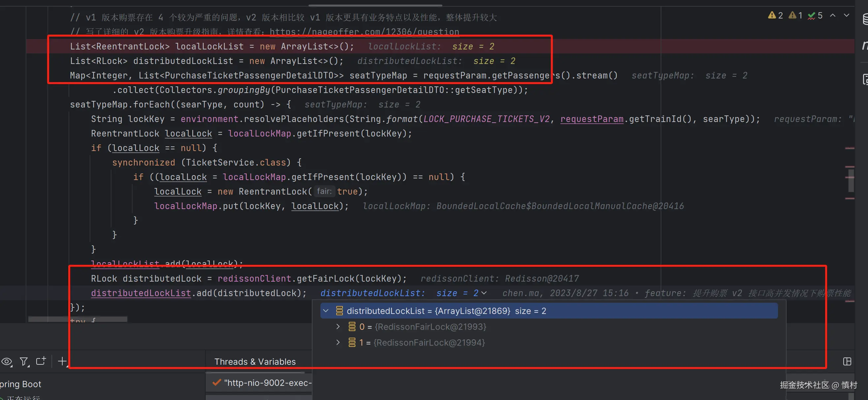Collapse the distributedLockList ArrayList node
This screenshot has width=868, height=400.
click(325, 311)
